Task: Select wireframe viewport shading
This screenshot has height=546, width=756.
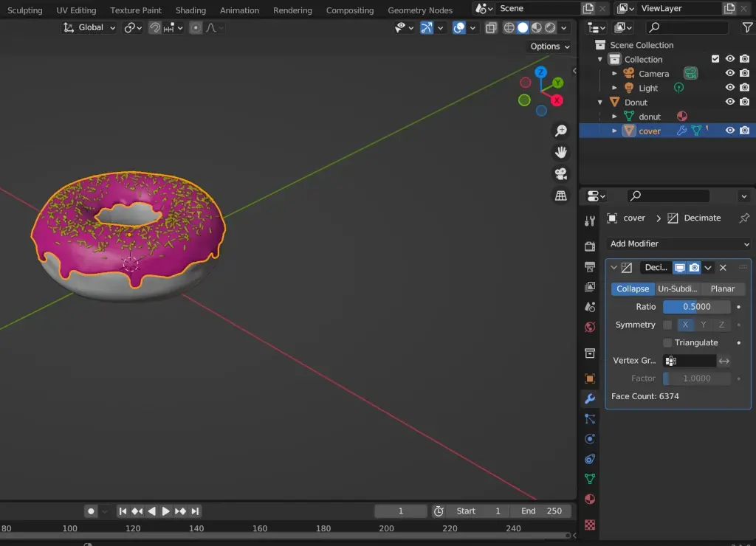Action: [x=509, y=28]
